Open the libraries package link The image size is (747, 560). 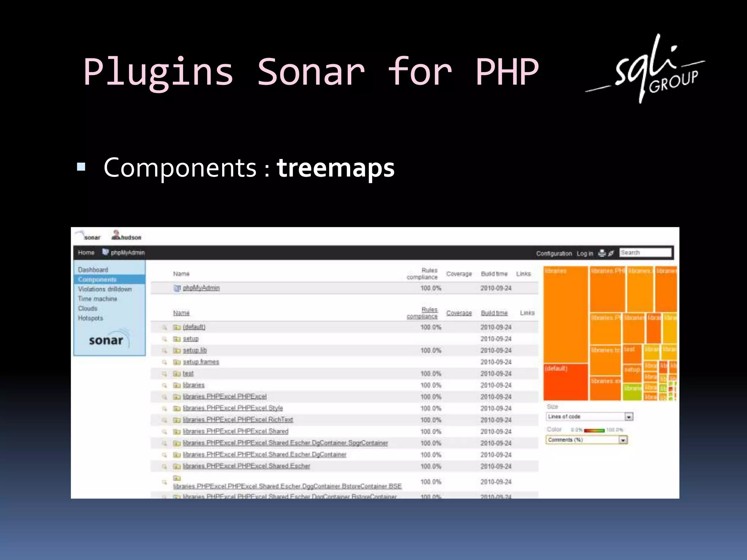(194, 385)
